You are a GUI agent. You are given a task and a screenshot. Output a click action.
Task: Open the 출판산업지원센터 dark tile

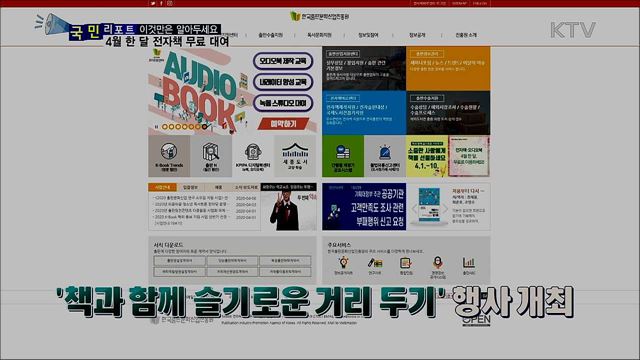click(364, 68)
